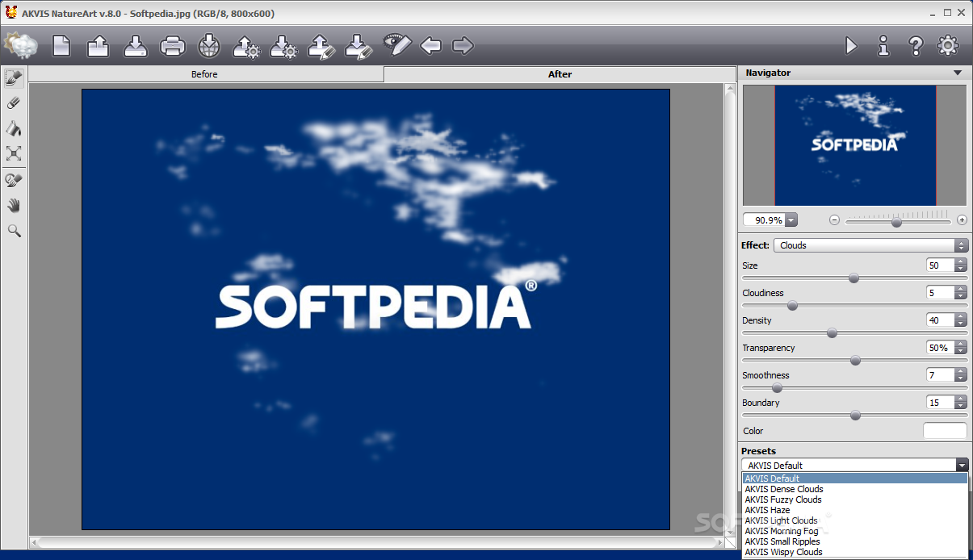Image resolution: width=973 pixels, height=560 pixels.
Task: Load presets with upload-gear icon
Action: coord(246,45)
